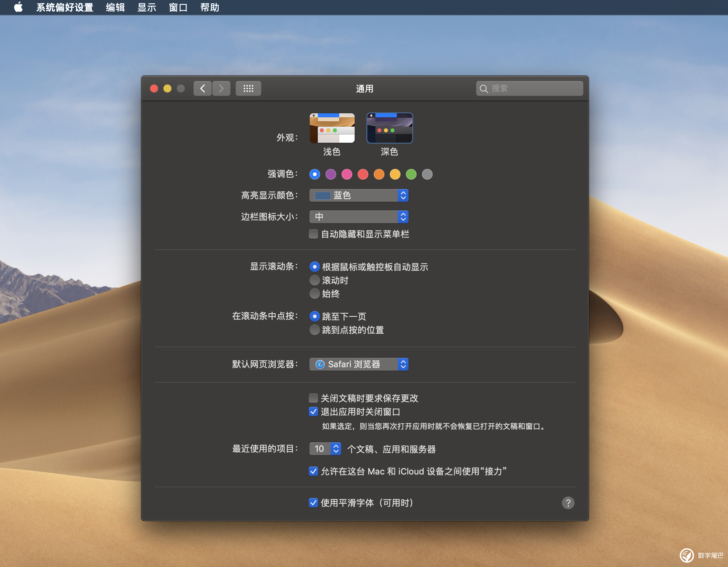The width and height of the screenshot is (728, 567).
Task: Close the 通用 window with red button
Action: 154,88
